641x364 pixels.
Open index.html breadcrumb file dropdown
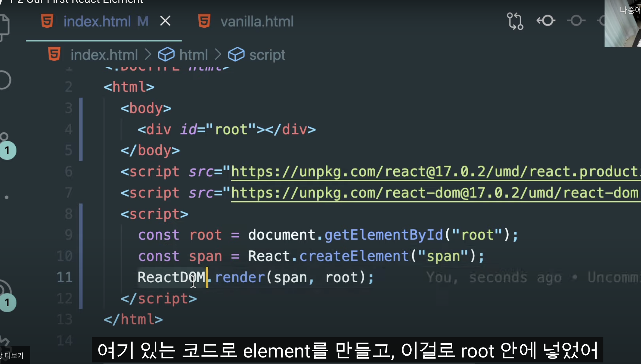(x=104, y=55)
